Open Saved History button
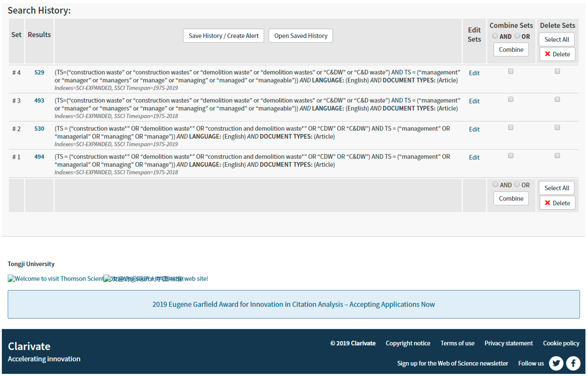This screenshot has height=376, width=588. [301, 36]
